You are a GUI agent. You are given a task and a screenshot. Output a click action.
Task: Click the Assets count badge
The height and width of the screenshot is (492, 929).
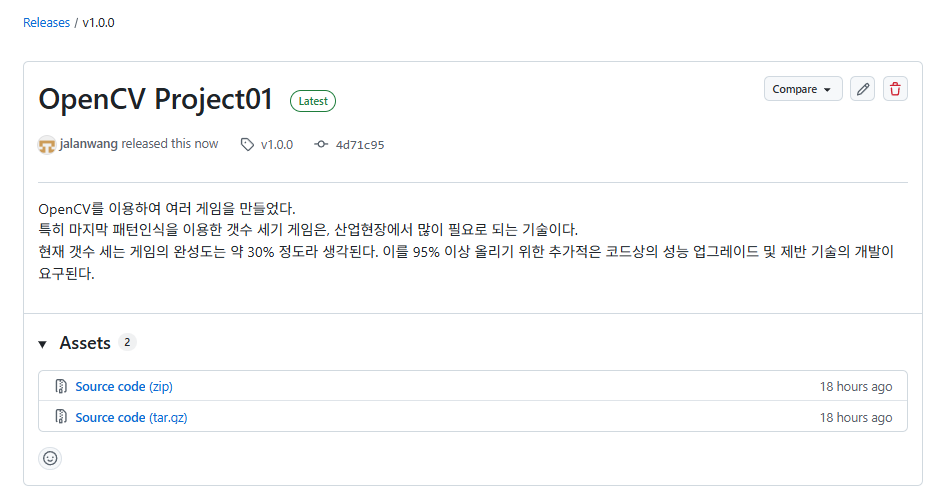[127, 343]
